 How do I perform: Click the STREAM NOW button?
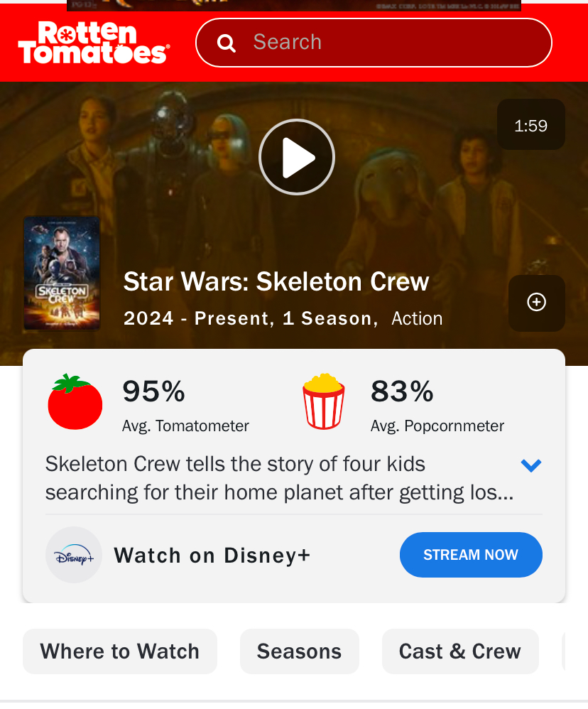point(471,555)
